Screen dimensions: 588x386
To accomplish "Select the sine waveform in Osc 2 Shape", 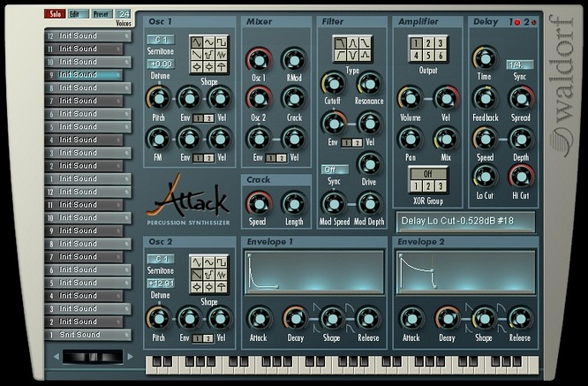I will [209, 262].
